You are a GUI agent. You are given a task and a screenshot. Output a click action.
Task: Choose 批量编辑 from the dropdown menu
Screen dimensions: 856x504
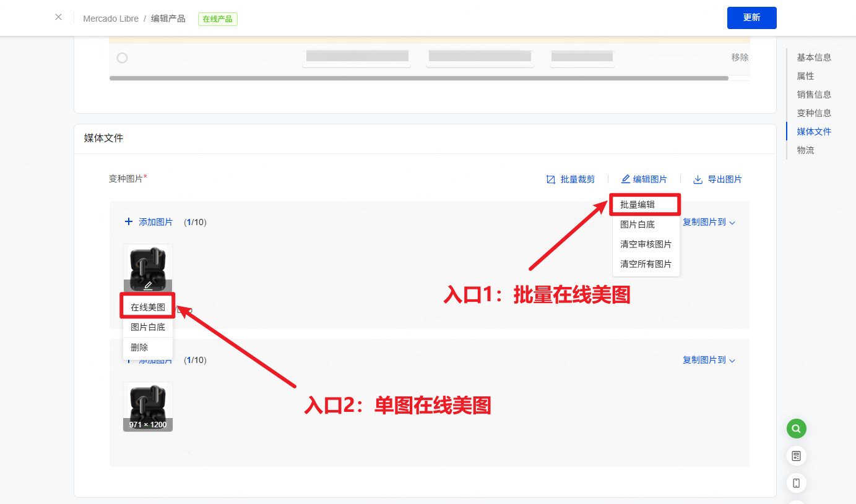pos(638,205)
